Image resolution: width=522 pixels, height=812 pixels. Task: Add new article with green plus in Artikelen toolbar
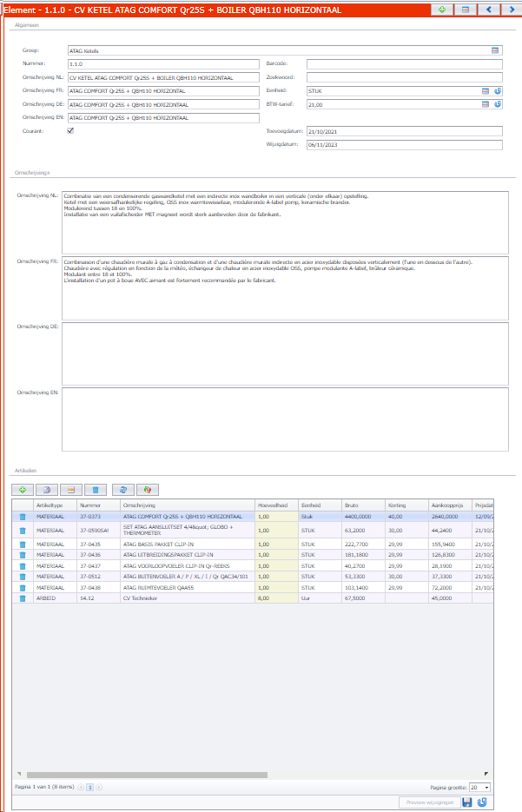(23, 490)
